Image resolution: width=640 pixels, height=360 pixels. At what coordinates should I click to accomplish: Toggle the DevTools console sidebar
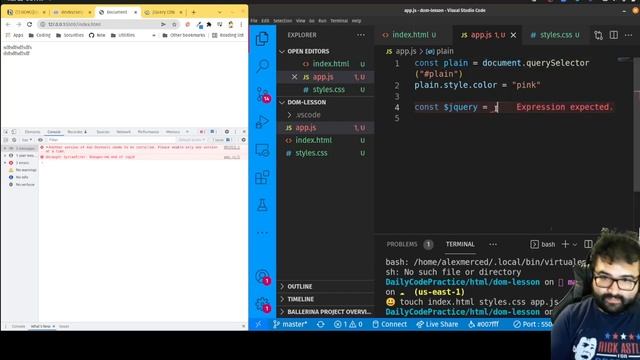point(6,140)
